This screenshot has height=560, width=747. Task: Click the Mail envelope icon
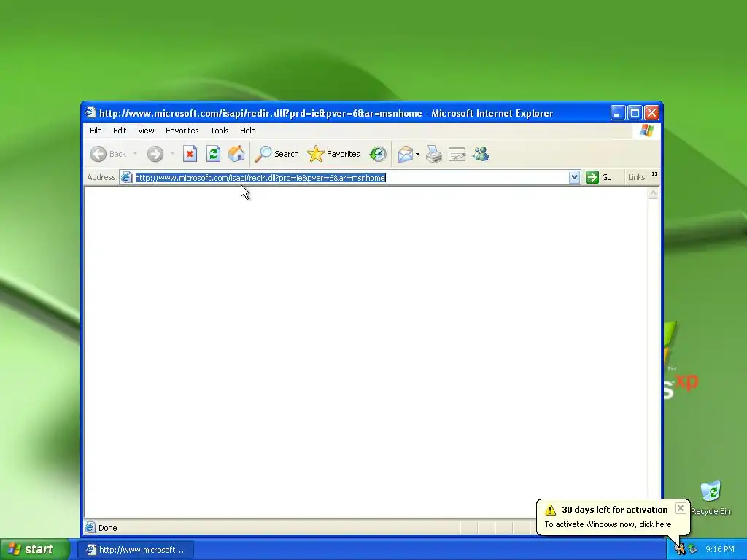(406, 154)
